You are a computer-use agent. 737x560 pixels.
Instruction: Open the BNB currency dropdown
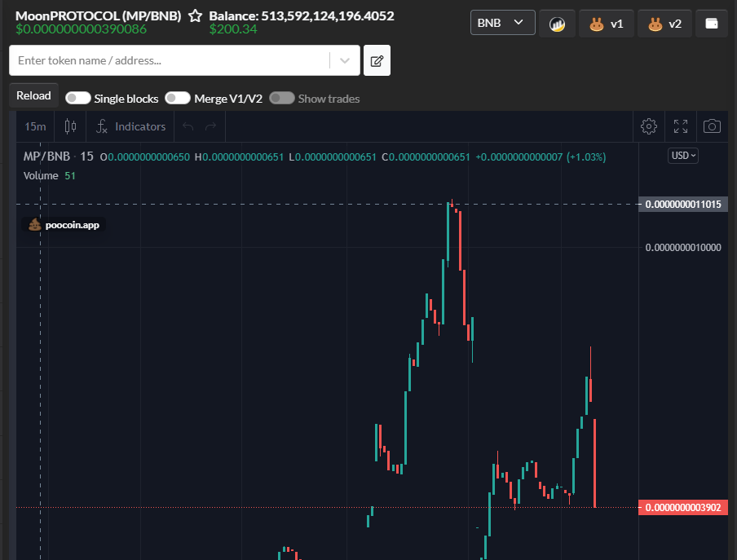click(502, 23)
